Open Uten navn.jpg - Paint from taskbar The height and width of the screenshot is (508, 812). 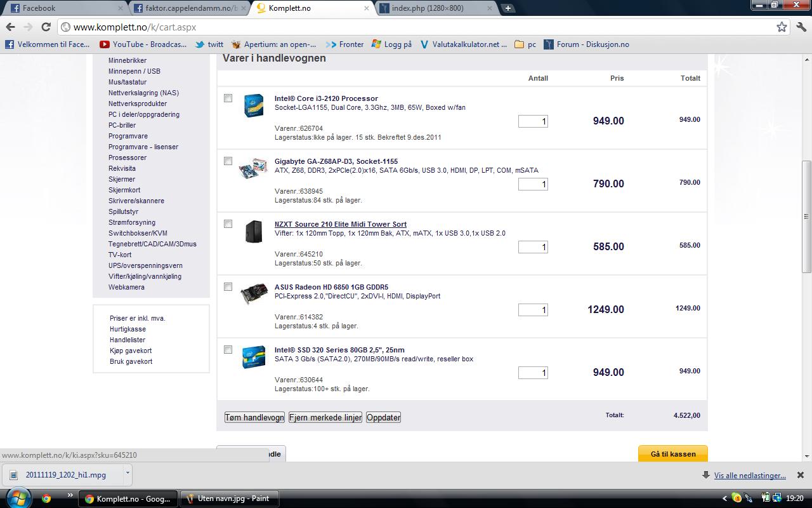(230, 498)
